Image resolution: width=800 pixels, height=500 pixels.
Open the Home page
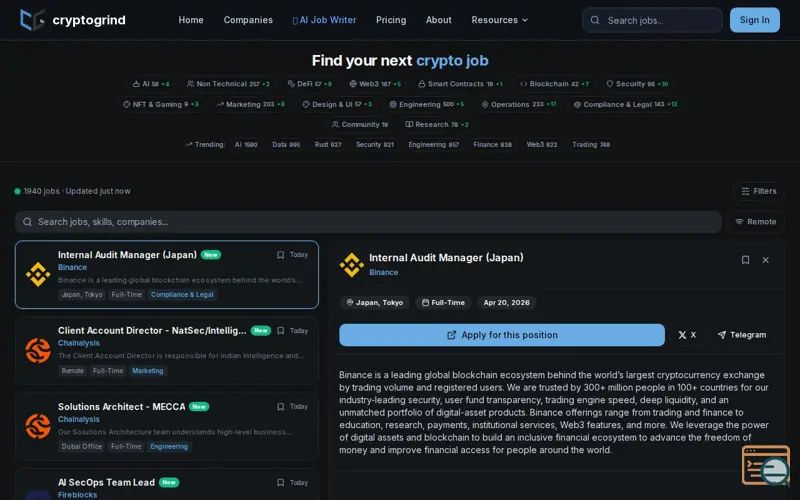(x=191, y=20)
